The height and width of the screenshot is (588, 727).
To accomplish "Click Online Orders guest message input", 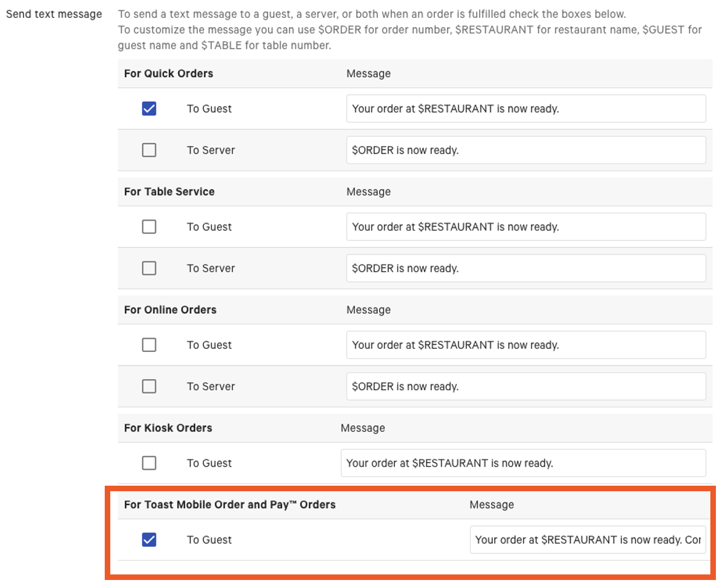I will point(526,345).
